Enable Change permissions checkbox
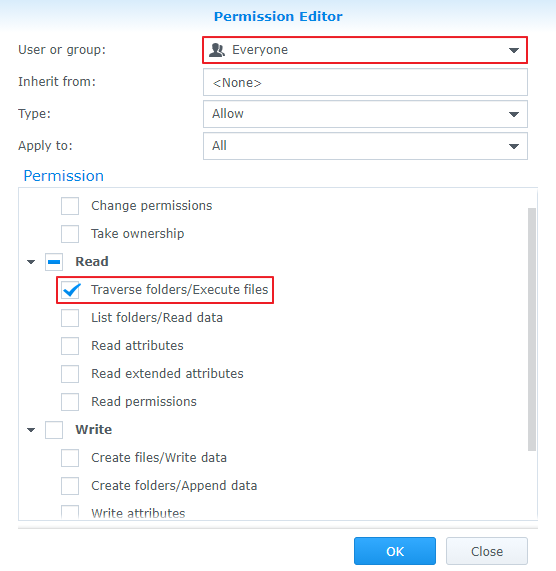 point(70,206)
